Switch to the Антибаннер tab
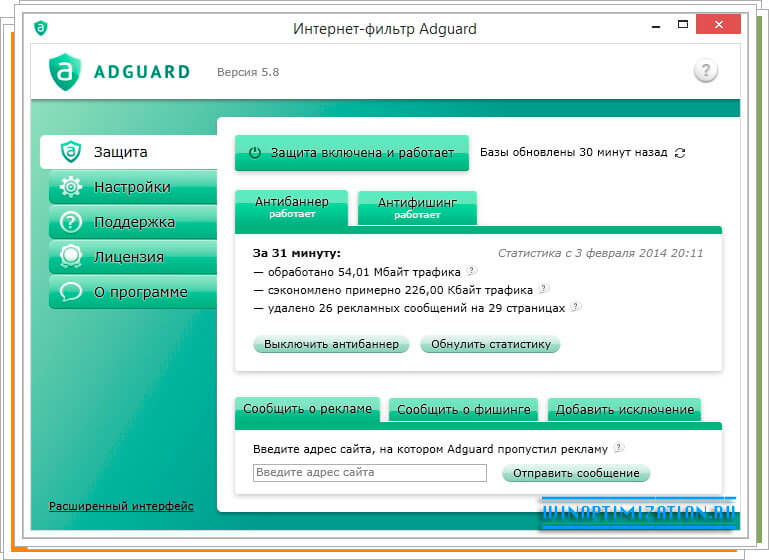 pyautogui.click(x=292, y=208)
